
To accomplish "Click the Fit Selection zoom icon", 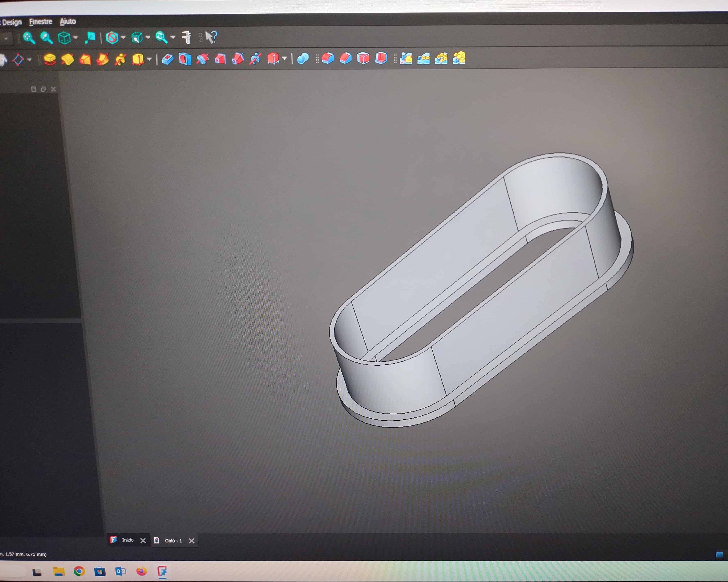I will [x=46, y=38].
